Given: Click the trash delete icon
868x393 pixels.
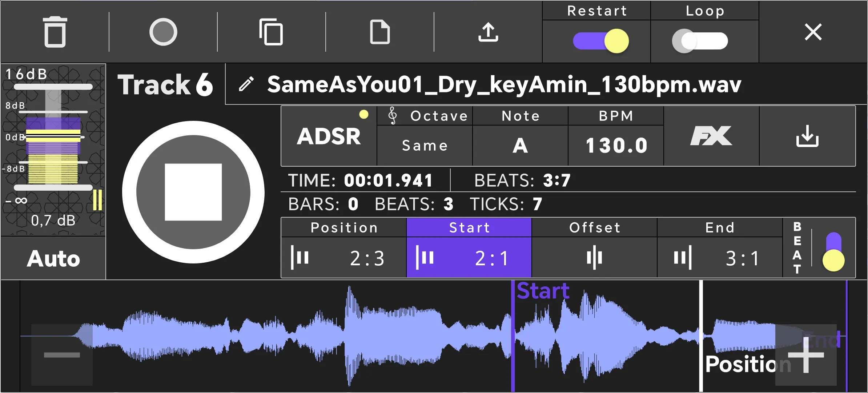Looking at the screenshot, I should pos(55,32).
